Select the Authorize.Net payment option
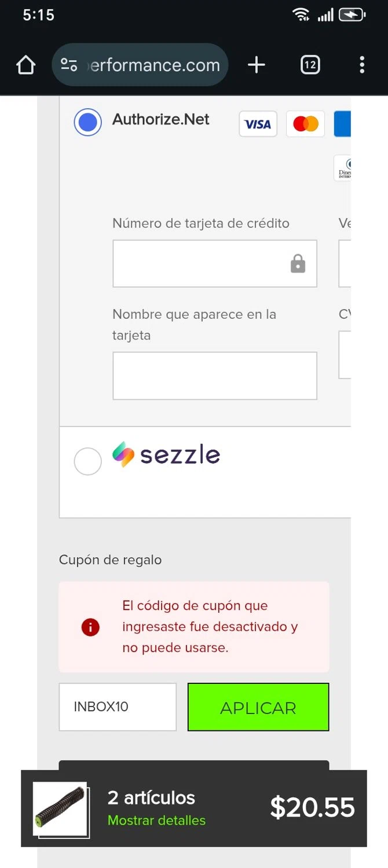This screenshot has height=868, width=388. point(87,122)
